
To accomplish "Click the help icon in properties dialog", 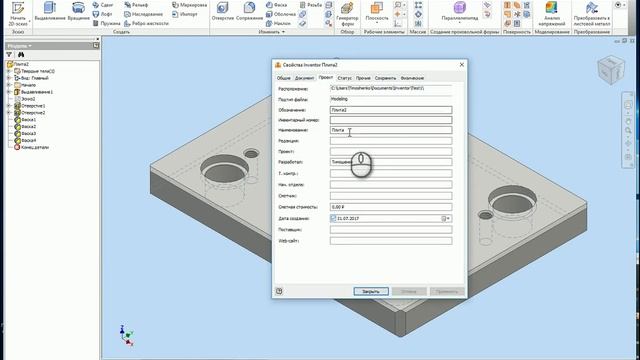I will click(x=279, y=291).
